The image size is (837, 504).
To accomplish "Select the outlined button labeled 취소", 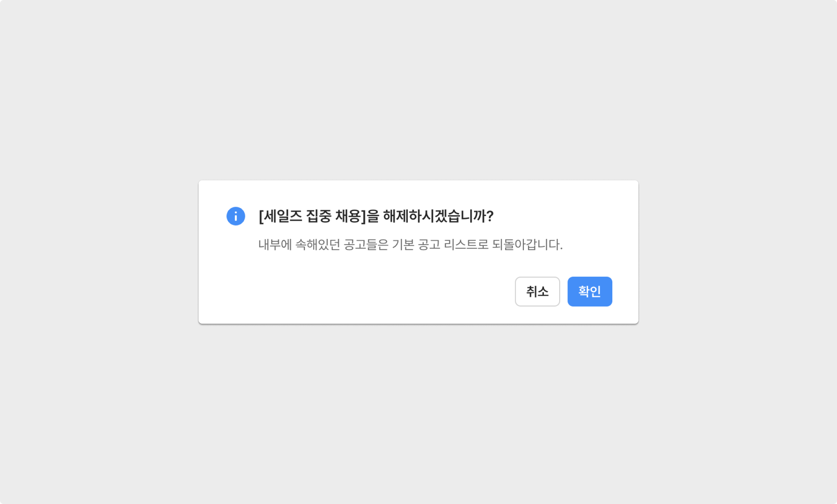I will tap(537, 291).
